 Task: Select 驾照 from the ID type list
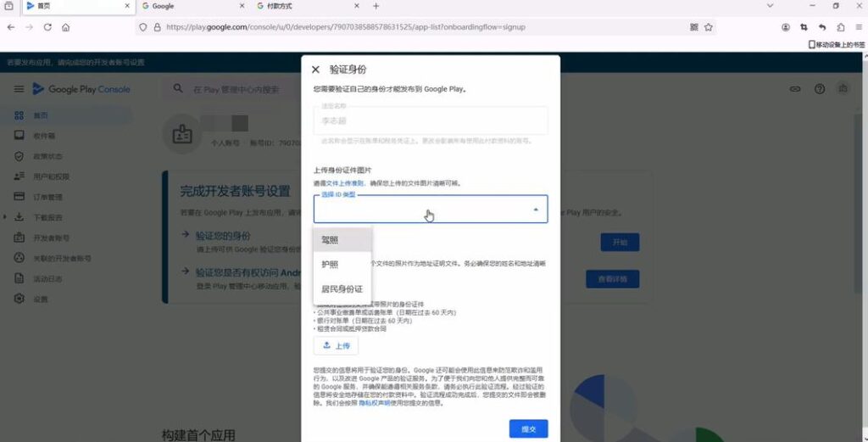[x=330, y=240]
